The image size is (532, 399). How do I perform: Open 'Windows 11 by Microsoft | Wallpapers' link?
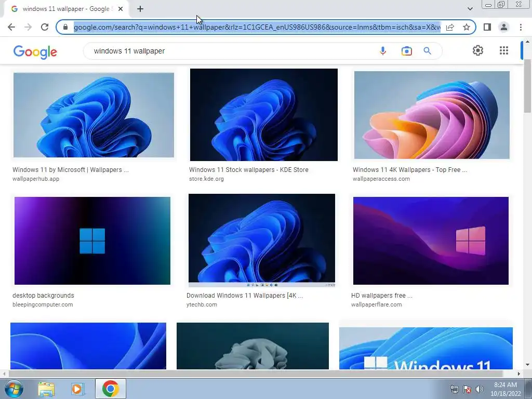coord(71,170)
